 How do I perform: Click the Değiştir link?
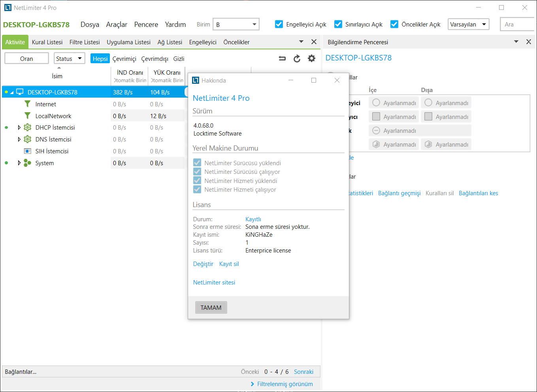click(203, 264)
